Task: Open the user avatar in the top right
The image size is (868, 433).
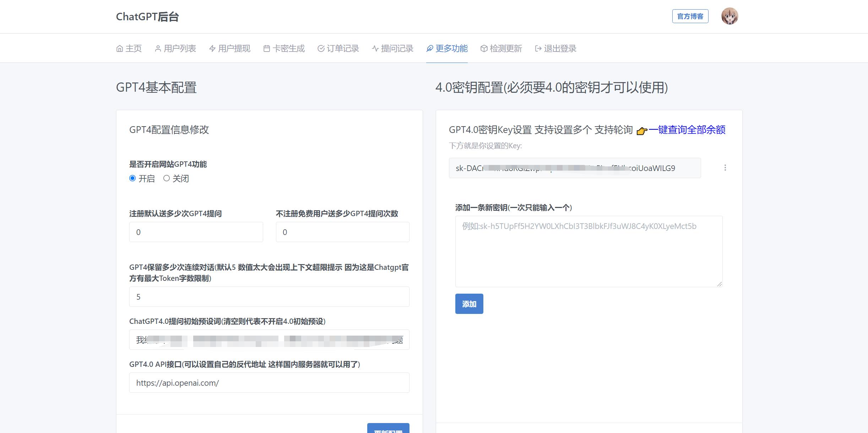Action: [x=729, y=16]
